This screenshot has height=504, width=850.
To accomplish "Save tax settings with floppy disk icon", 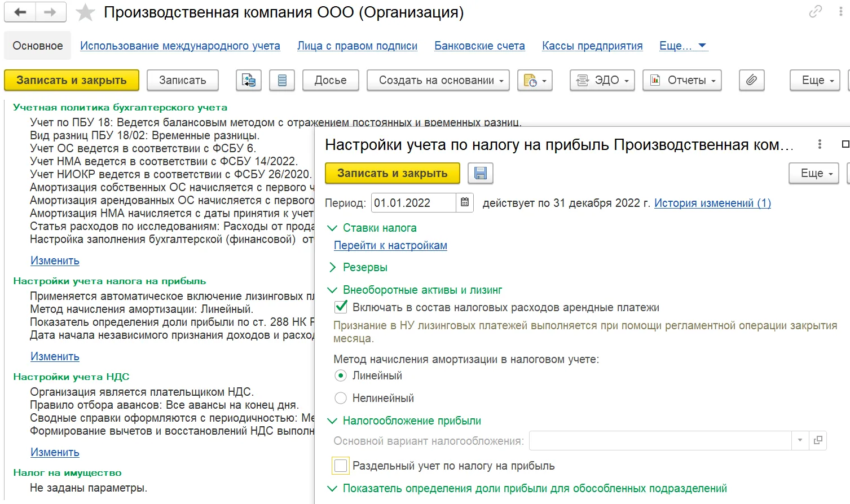I will coord(481,174).
